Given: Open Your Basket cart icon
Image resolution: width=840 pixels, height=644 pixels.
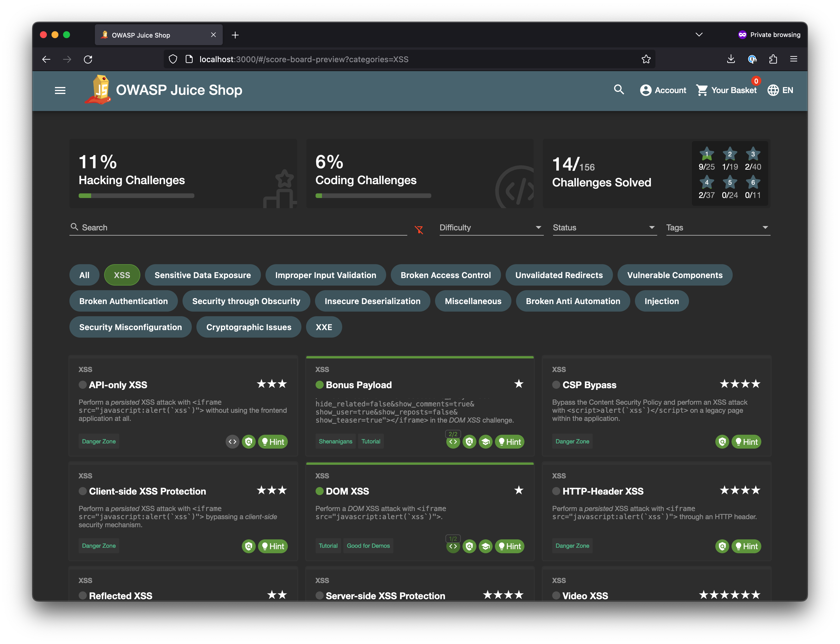Looking at the screenshot, I should click(702, 90).
